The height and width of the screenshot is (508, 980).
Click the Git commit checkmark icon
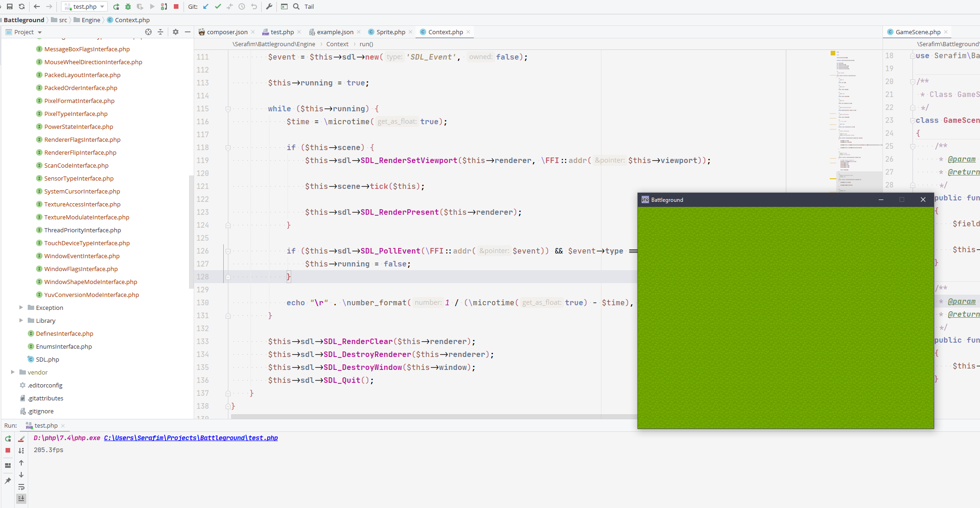pos(218,6)
